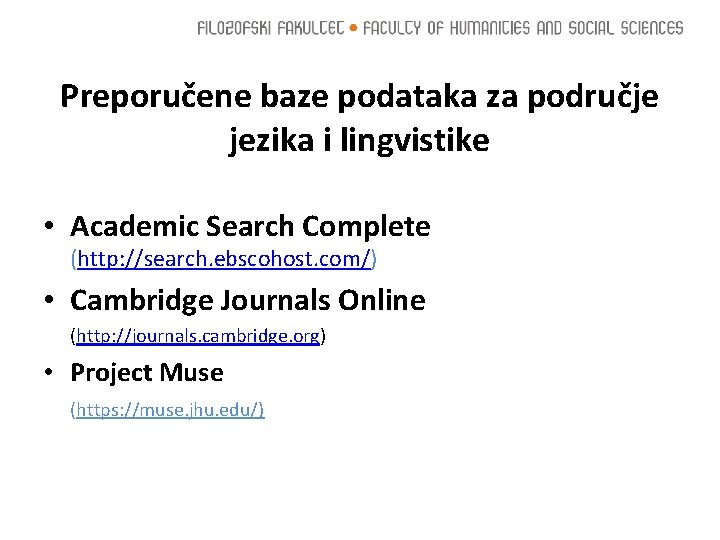The width and height of the screenshot is (720, 540).
Task: Open the search.ebscohost.com link
Action: coord(224,259)
